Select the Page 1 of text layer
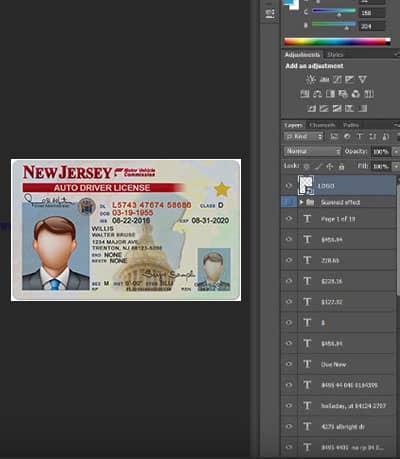 pos(339,219)
